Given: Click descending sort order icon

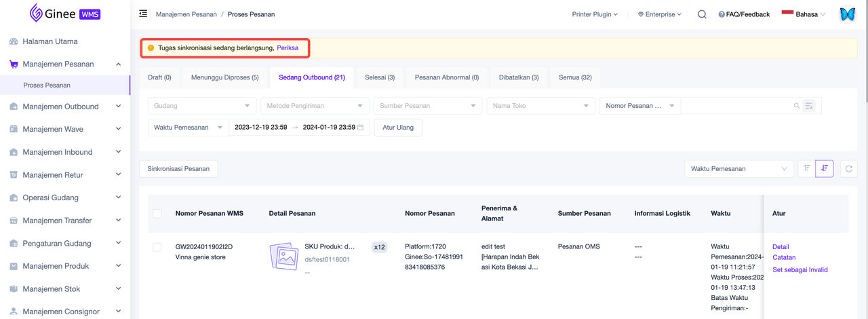Looking at the screenshot, I should click(825, 169).
